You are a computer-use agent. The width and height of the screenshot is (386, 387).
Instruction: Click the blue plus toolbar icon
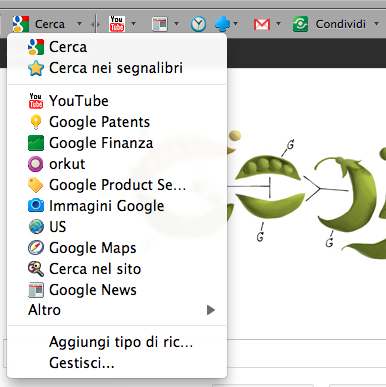pos(222,24)
